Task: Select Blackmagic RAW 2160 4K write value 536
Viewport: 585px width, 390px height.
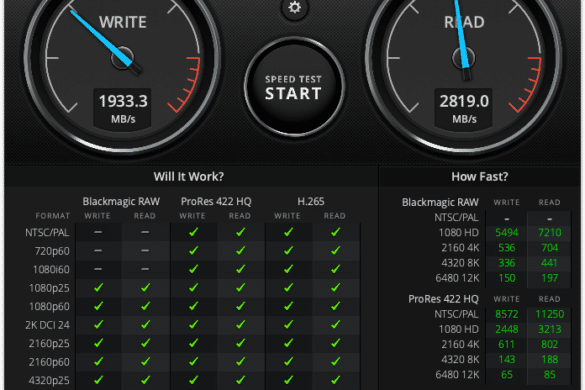Action: (507, 248)
